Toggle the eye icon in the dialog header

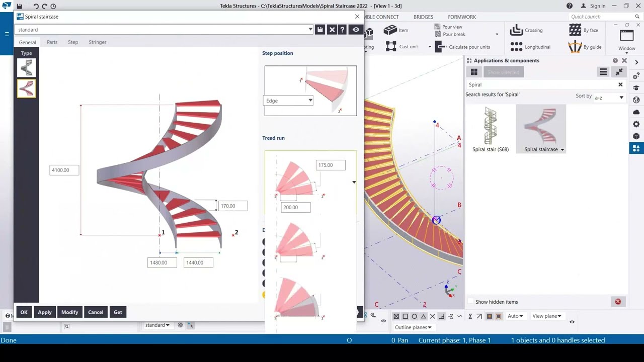click(356, 30)
